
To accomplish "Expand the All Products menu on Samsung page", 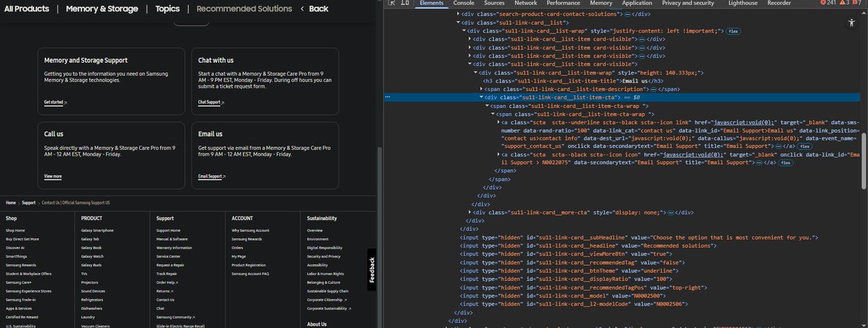I will [x=27, y=9].
